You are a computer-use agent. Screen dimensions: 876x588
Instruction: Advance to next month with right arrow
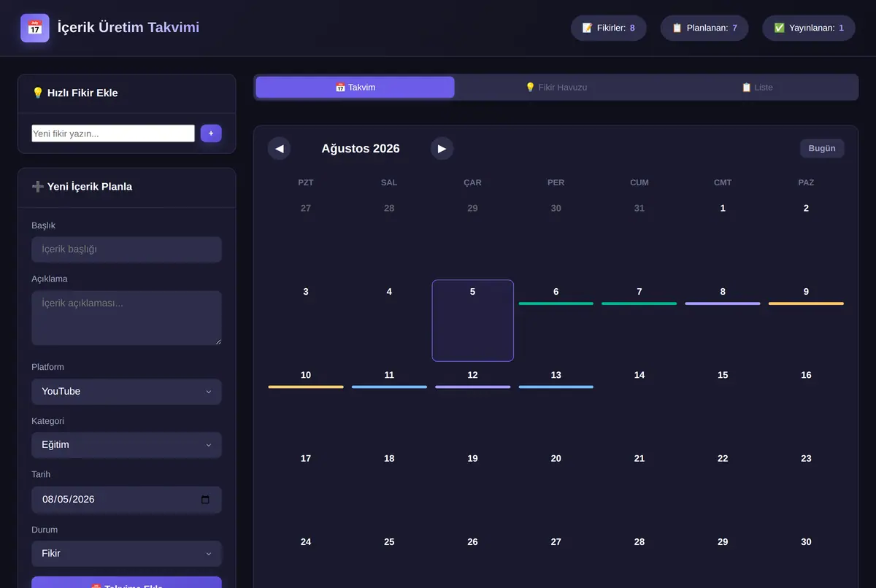(442, 148)
